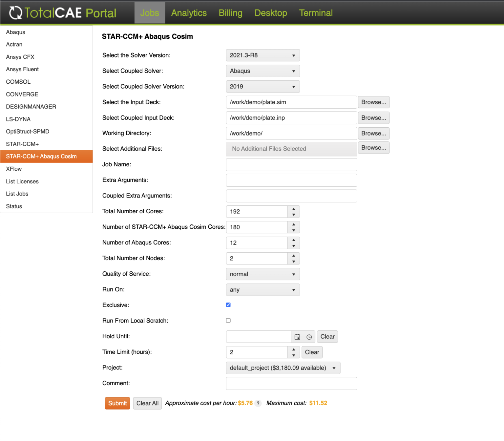Click the Clear All button

click(x=147, y=403)
